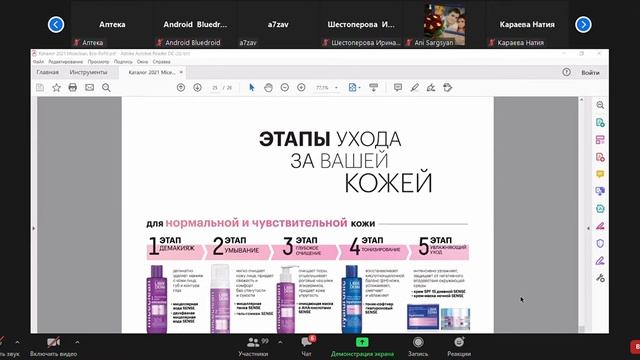Expand participants options arrow
Screen dimensions: 640x360
[x=280, y=342]
